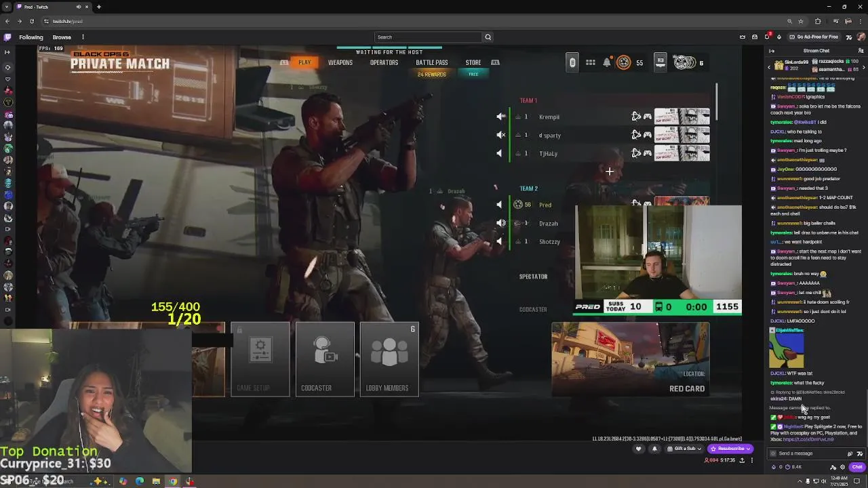Screen dimensions: 868x488
Task: Toggle mute for player Pred
Action: [x=500, y=205]
